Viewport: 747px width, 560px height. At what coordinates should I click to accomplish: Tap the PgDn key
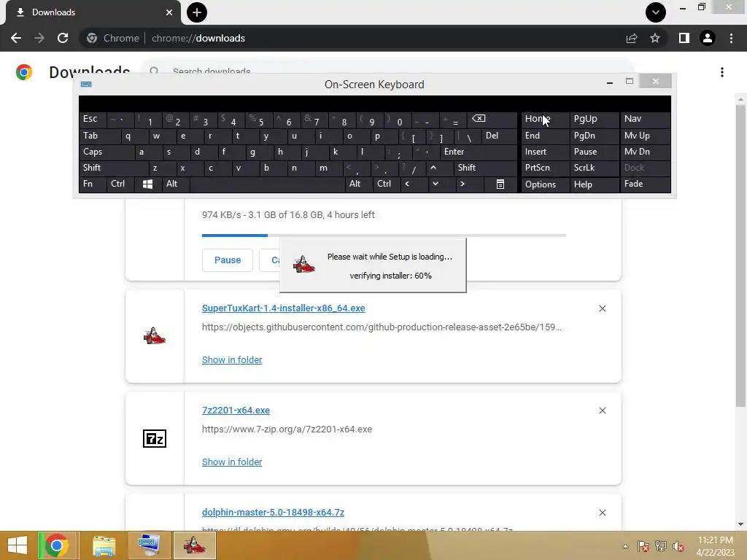click(595, 136)
